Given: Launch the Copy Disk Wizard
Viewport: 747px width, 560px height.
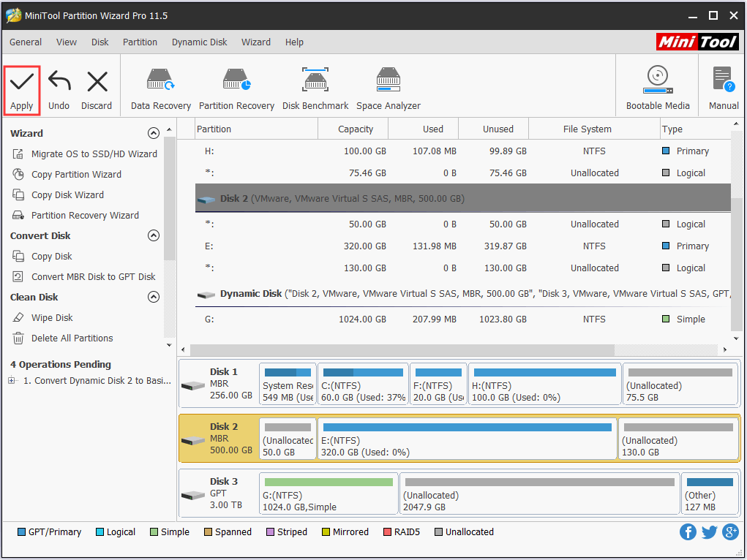Looking at the screenshot, I should pos(58,194).
